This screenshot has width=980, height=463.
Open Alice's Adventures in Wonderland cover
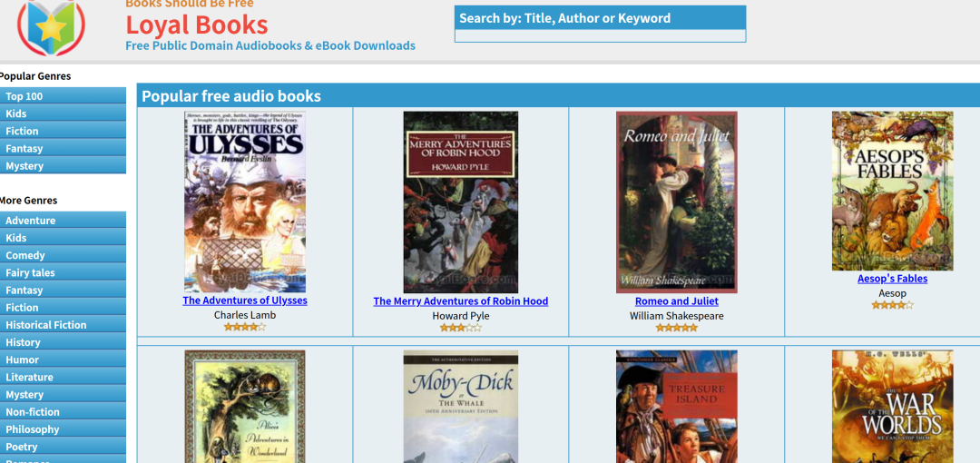pos(245,407)
